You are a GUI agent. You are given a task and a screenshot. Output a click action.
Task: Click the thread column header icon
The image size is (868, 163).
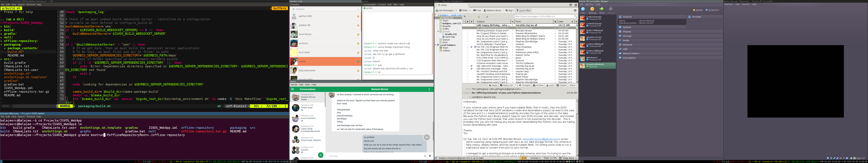[x=464, y=22]
